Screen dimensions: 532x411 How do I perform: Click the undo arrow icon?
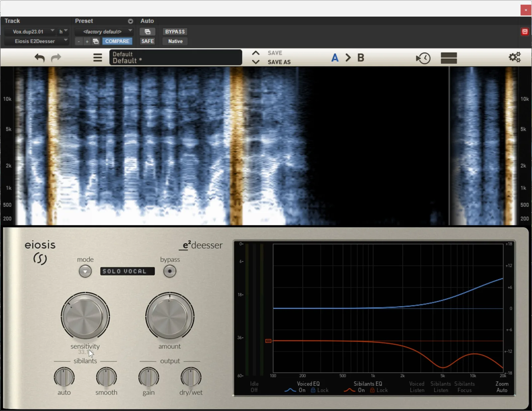[40, 58]
